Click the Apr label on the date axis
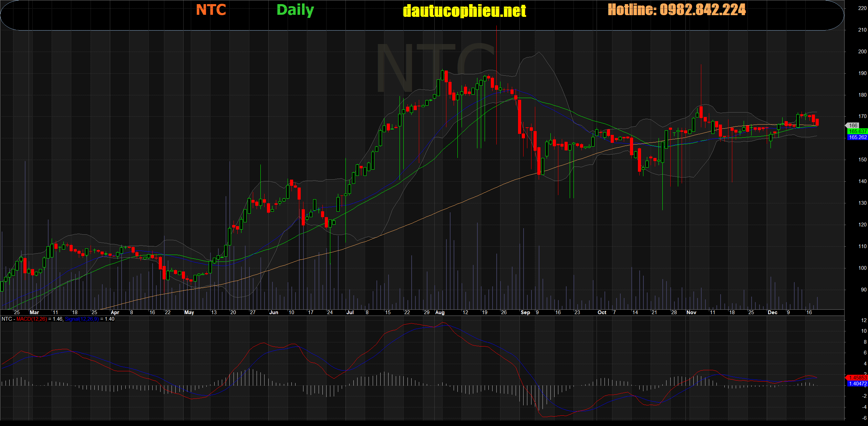This screenshot has width=868, height=426. (x=115, y=312)
